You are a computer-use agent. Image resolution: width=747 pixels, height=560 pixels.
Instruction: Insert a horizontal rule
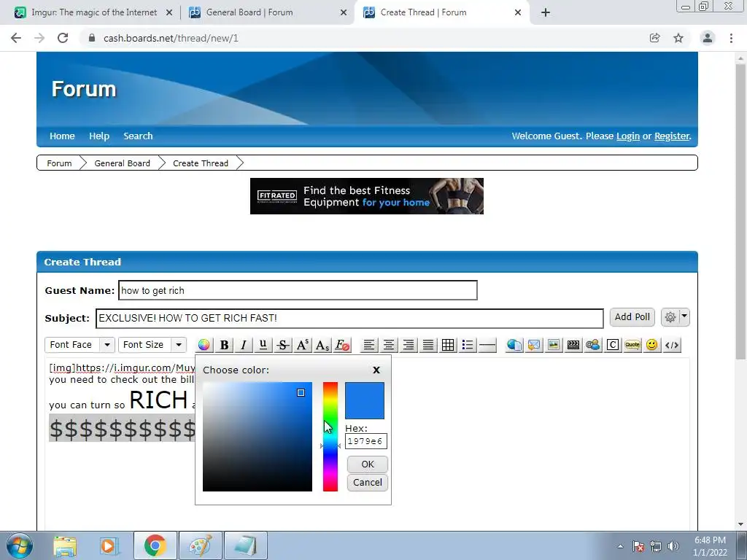[x=487, y=345]
